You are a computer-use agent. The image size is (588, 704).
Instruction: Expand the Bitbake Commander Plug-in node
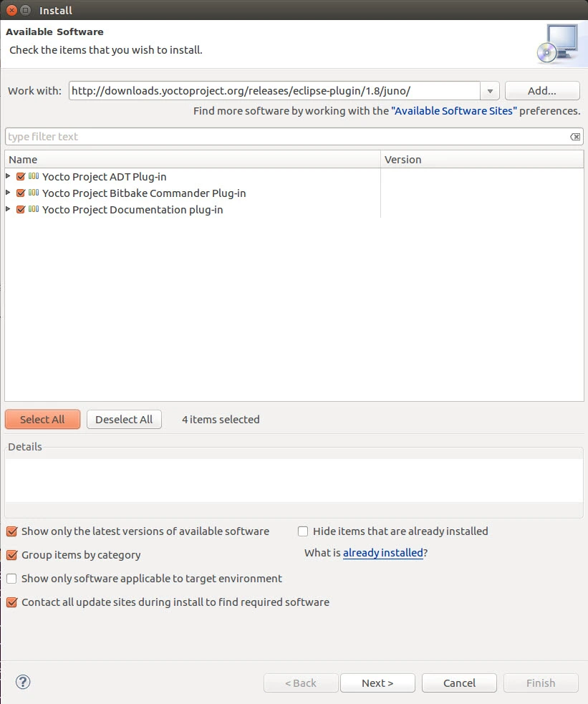(8, 193)
